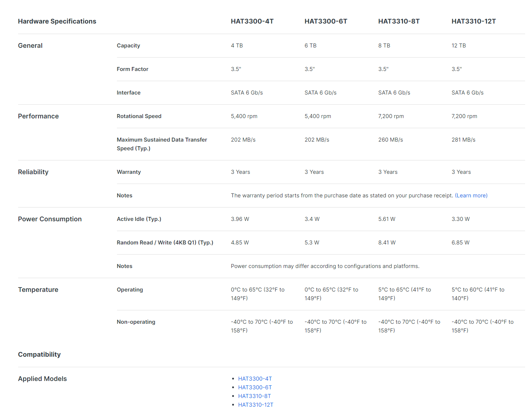The width and height of the screenshot is (532, 419).
Task: Click the 'Reliability' section label
Action: [x=33, y=172]
